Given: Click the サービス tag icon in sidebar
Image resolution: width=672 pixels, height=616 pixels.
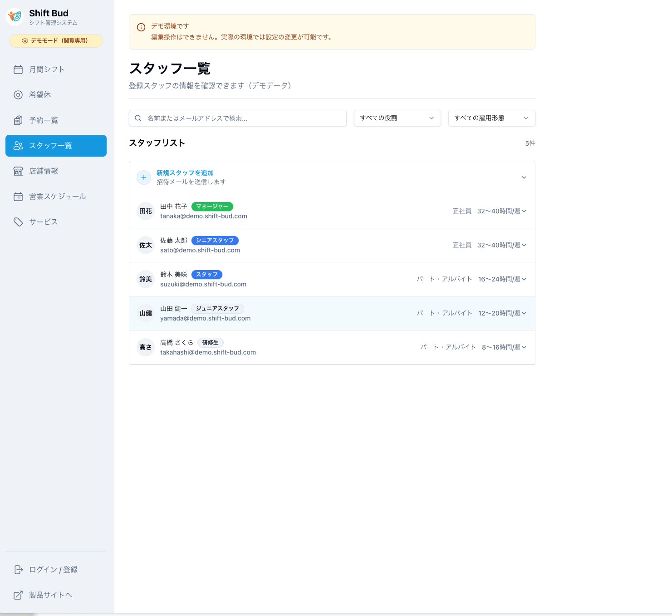Looking at the screenshot, I should [x=18, y=222].
